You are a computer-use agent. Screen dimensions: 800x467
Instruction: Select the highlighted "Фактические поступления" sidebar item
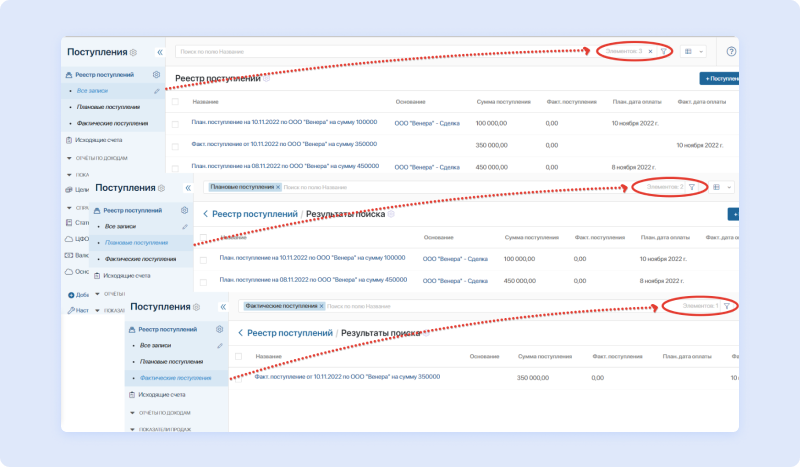click(175, 378)
